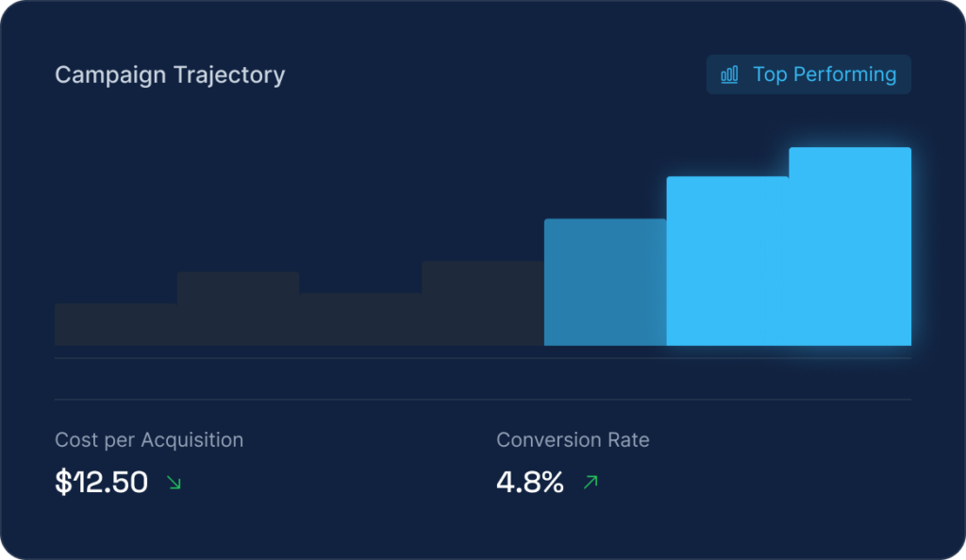The width and height of the screenshot is (966, 560).
Task: Click the green upward arrow beside 4.8%
Action: click(591, 483)
